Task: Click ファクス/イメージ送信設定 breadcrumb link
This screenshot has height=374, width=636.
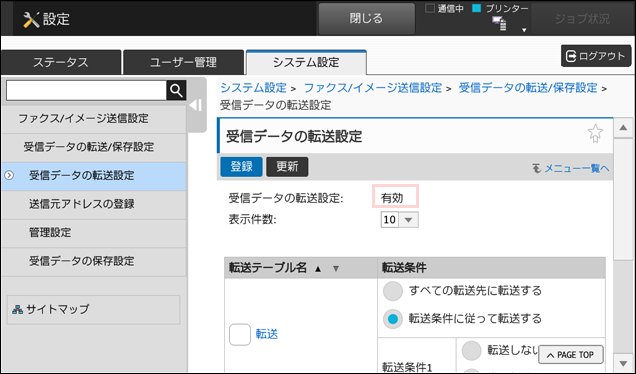Action: tap(373, 88)
